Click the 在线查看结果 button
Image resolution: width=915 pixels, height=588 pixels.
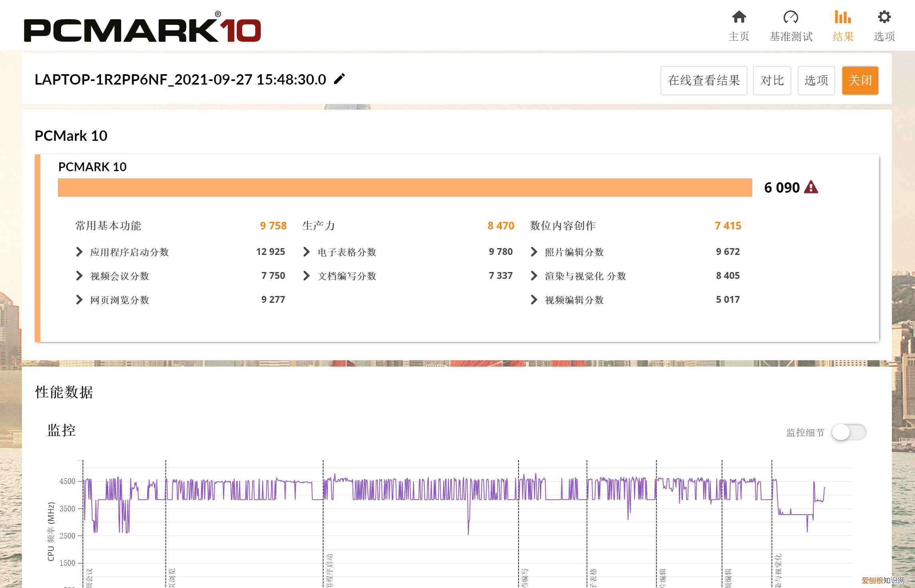[x=704, y=80]
